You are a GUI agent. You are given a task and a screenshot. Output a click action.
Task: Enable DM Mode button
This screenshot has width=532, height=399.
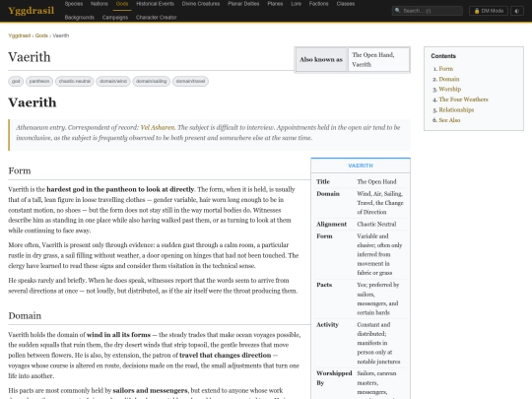point(489,11)
